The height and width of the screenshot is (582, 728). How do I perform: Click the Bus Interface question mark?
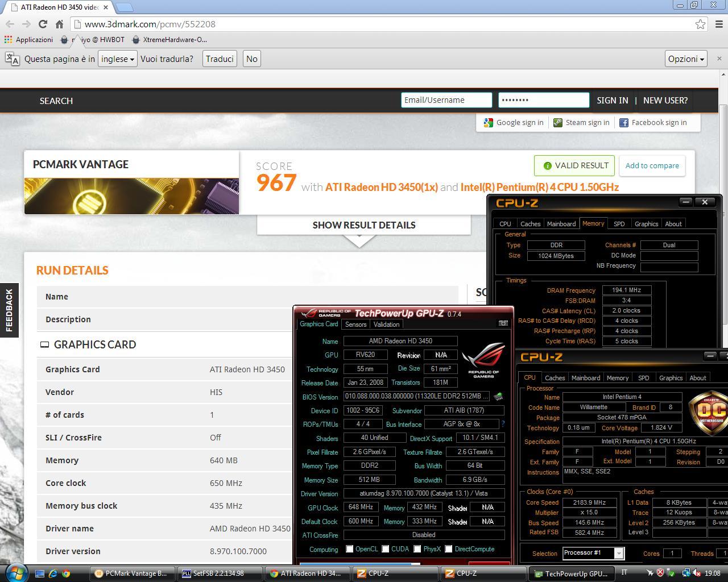503,424
